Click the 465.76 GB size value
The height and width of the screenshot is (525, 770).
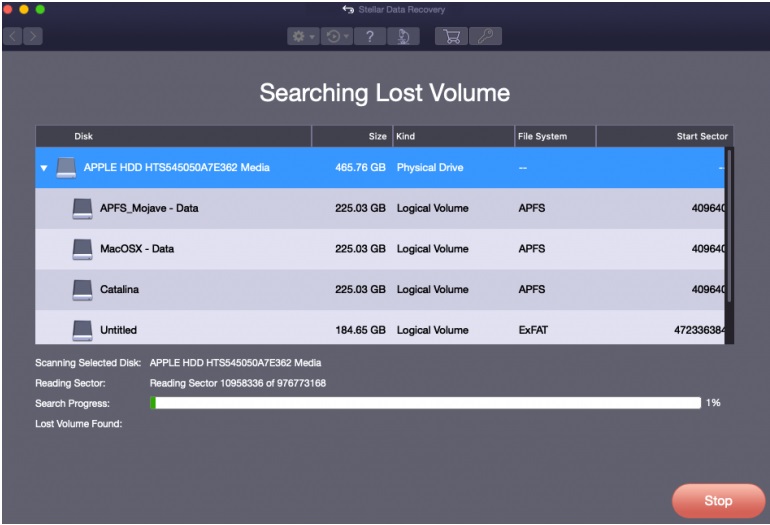tap(360, 167)
